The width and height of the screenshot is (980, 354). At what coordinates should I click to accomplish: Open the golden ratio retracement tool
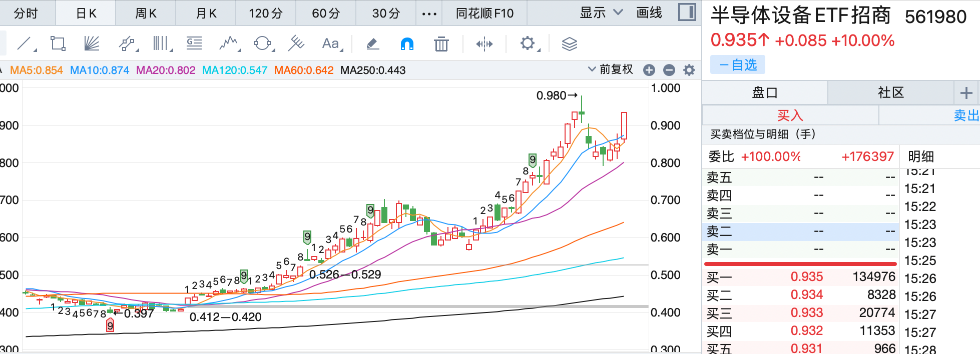click(194, 44)
